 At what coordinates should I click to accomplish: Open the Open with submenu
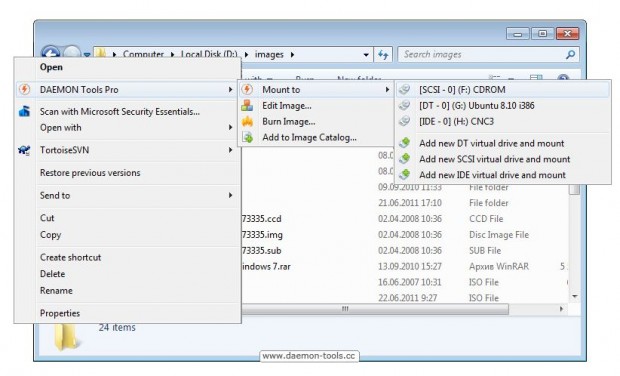tap(128, 127)
